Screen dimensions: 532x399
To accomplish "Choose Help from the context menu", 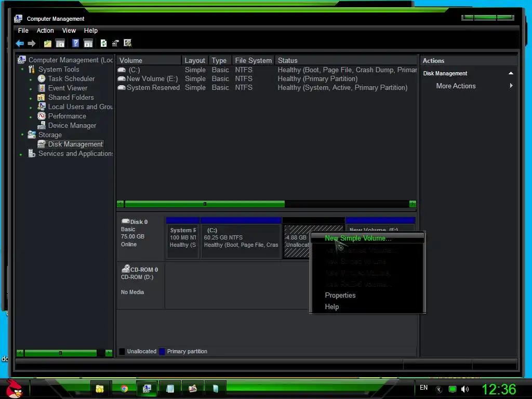I will [367, 307].
